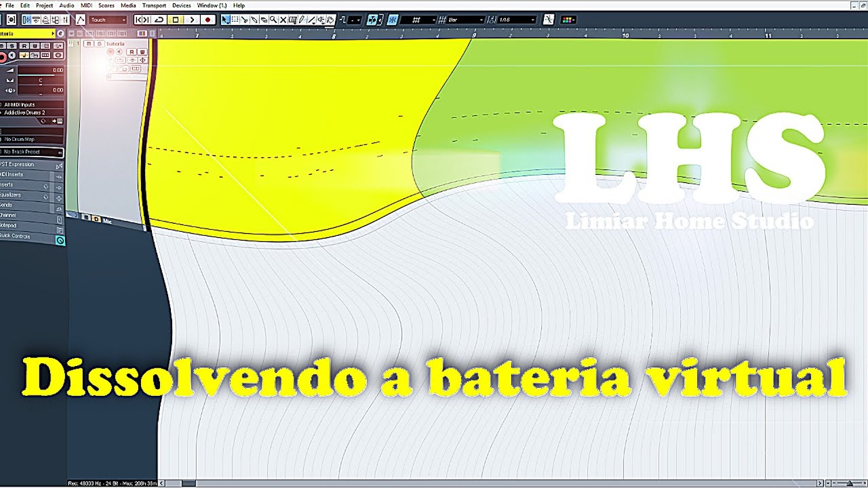Toggle record enable in the inspector
Viewport: 868px width, 488px height.
(x=2, y=57)
